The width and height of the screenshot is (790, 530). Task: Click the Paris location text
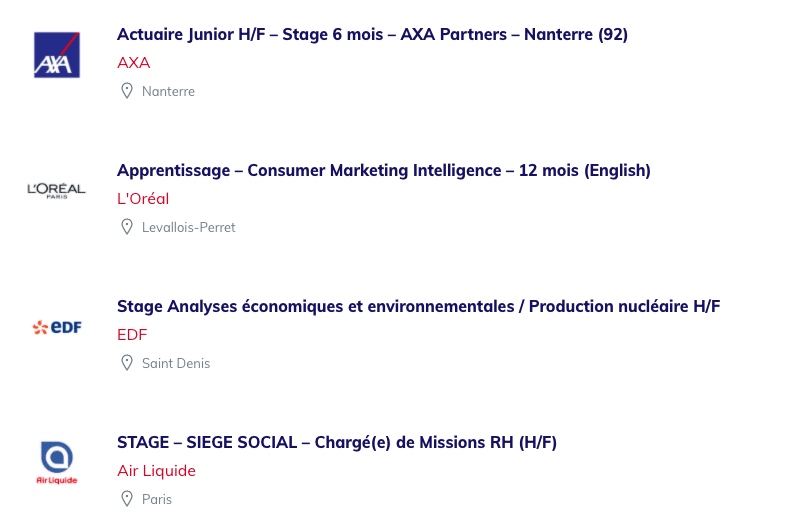coord(157,499)
